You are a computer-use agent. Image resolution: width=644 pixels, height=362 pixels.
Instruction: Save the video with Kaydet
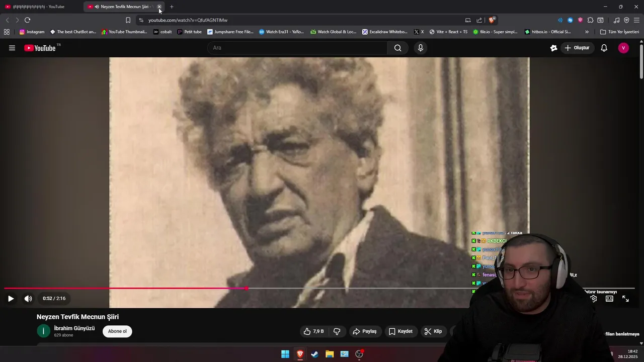(400, 331)
